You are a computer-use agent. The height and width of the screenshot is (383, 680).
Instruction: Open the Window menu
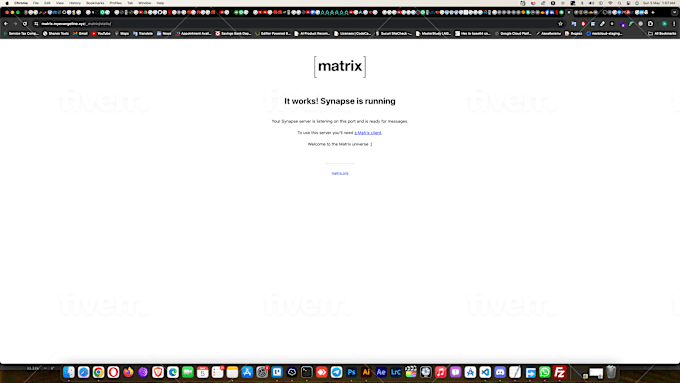tap(144, 3)
